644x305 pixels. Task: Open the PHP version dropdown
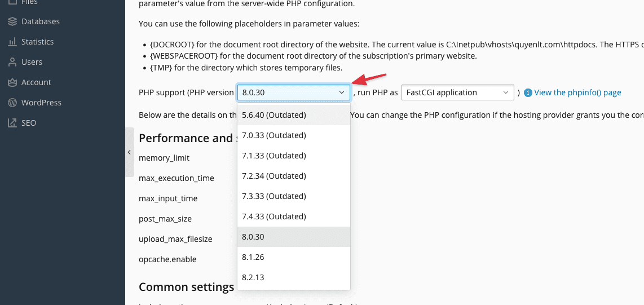click(293, 92)
